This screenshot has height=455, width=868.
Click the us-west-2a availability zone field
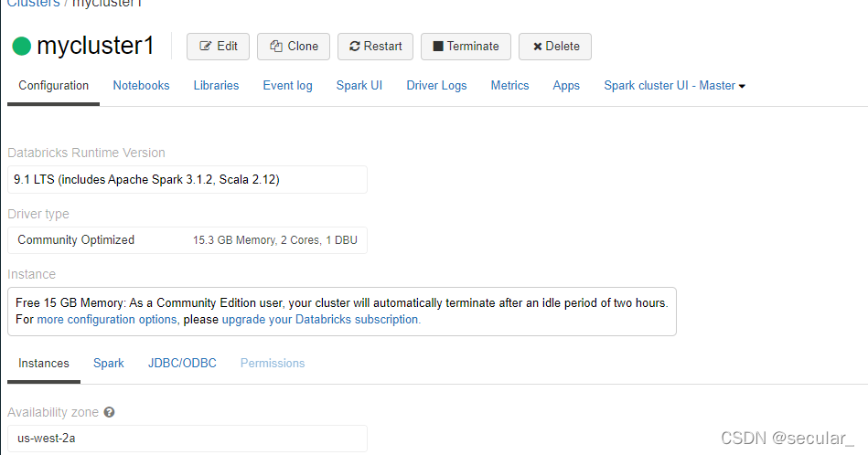tap(188, 439)
